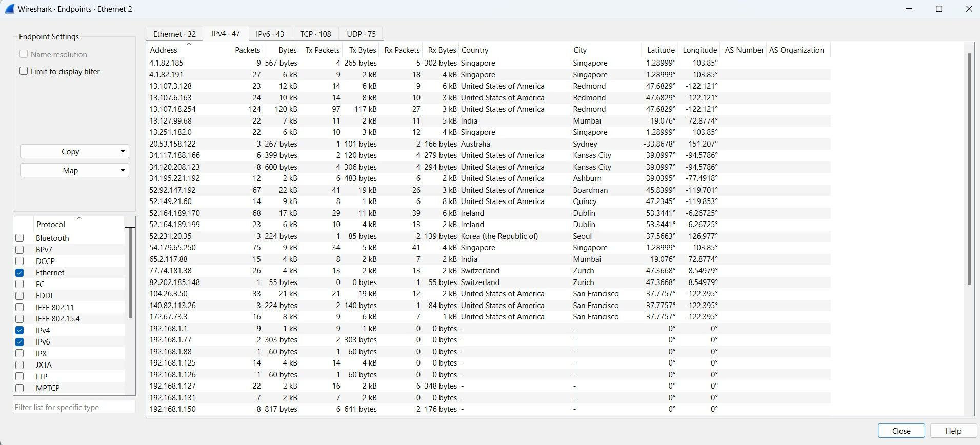
Task: Sort by the Tx Bytes column header
Action: tap(361, 50)
